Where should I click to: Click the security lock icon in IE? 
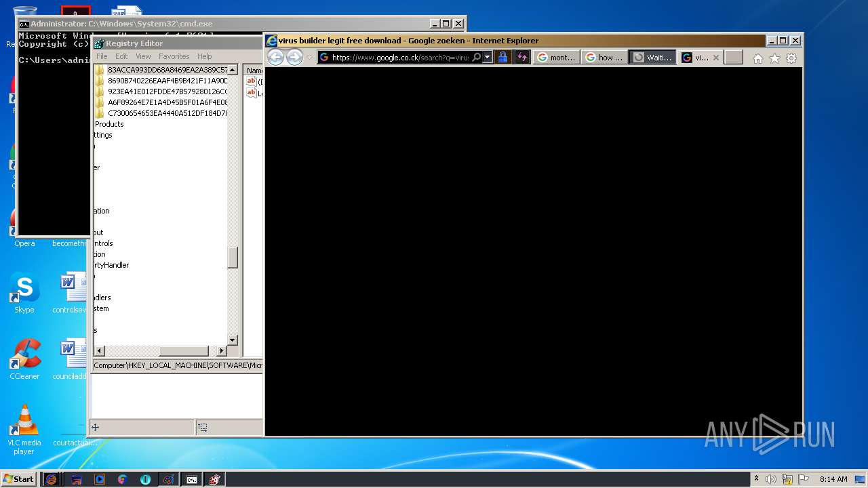coord(502,58)
